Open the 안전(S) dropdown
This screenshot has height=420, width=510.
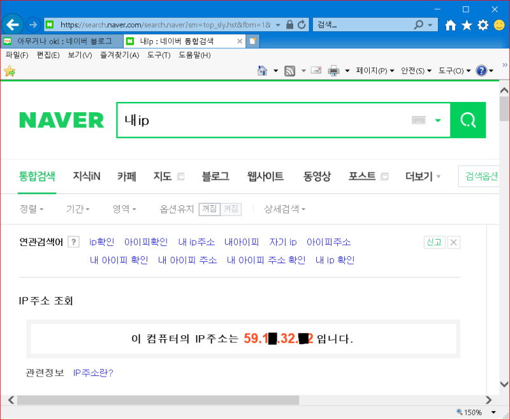[x=416, y=71]
